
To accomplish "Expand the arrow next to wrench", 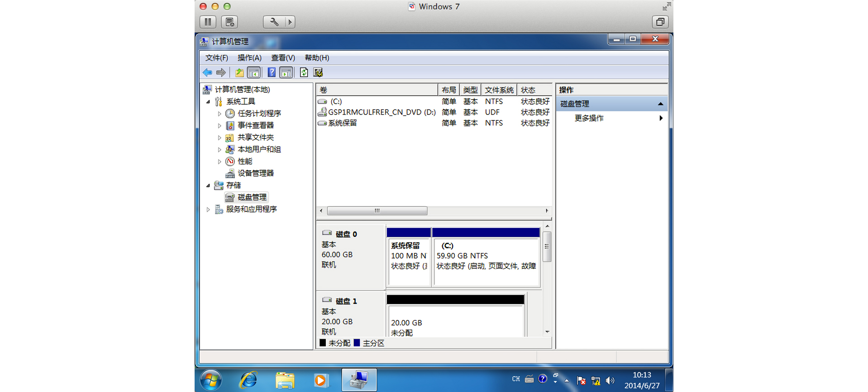I will pyautogui.click(x=290, y=22).
